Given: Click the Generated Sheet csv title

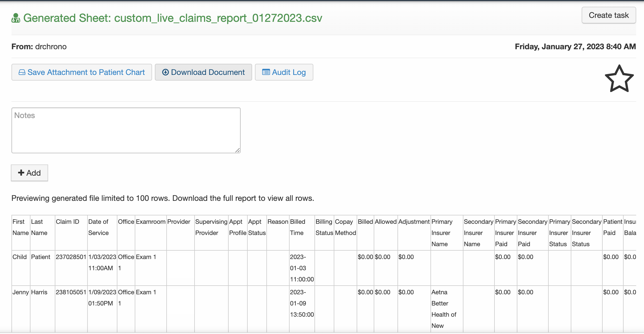Looking at the screenshot, I should pos(172,18).
